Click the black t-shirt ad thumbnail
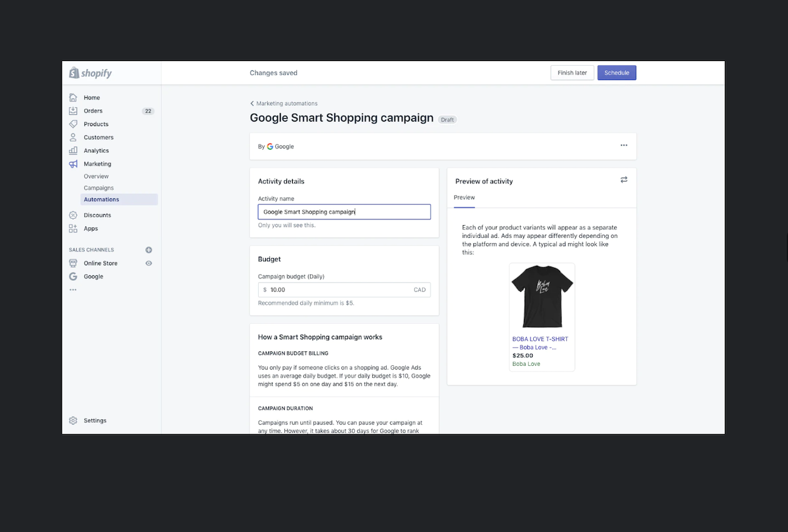Image resolution: width=788 pixels, height=532 pixels. click(x=542, y=297)
